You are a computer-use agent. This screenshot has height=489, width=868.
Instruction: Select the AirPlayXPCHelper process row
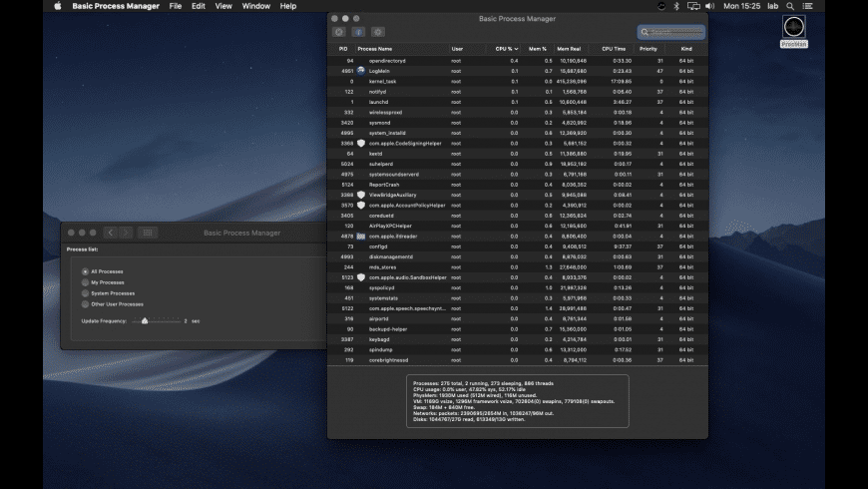click(x=518, y=226)
